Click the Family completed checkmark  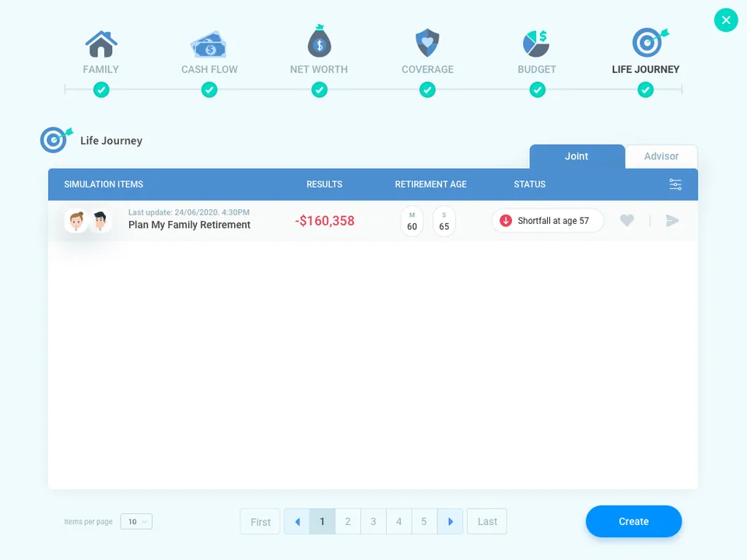[101, 89]
